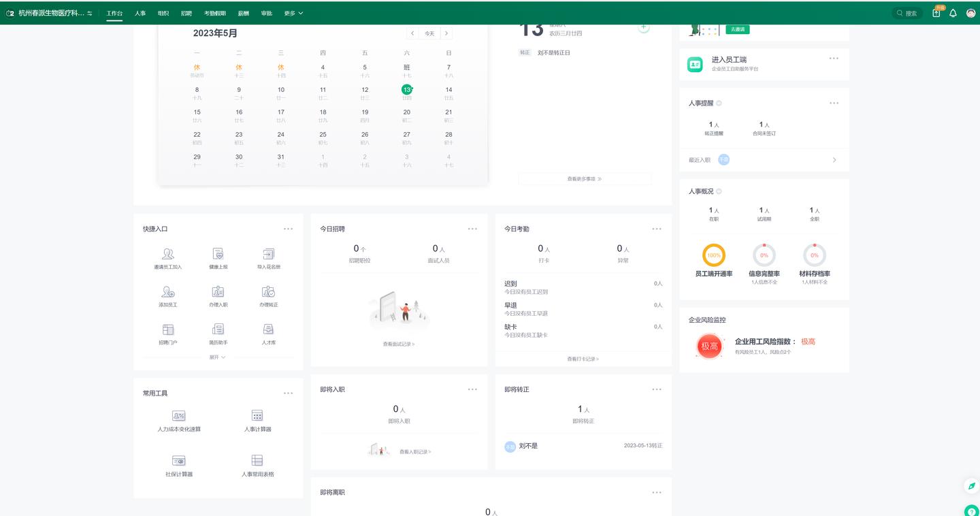Viewport: 980px width, 516px height.
Task: Open the 社保计算器 tool icon
Action: pyautogui.click(x=179, y=461)
